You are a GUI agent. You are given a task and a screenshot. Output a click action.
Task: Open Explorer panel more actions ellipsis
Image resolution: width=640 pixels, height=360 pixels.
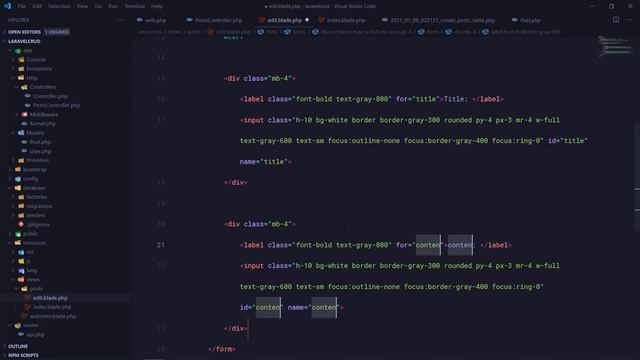pyautogui.click(x=121, y=20)
